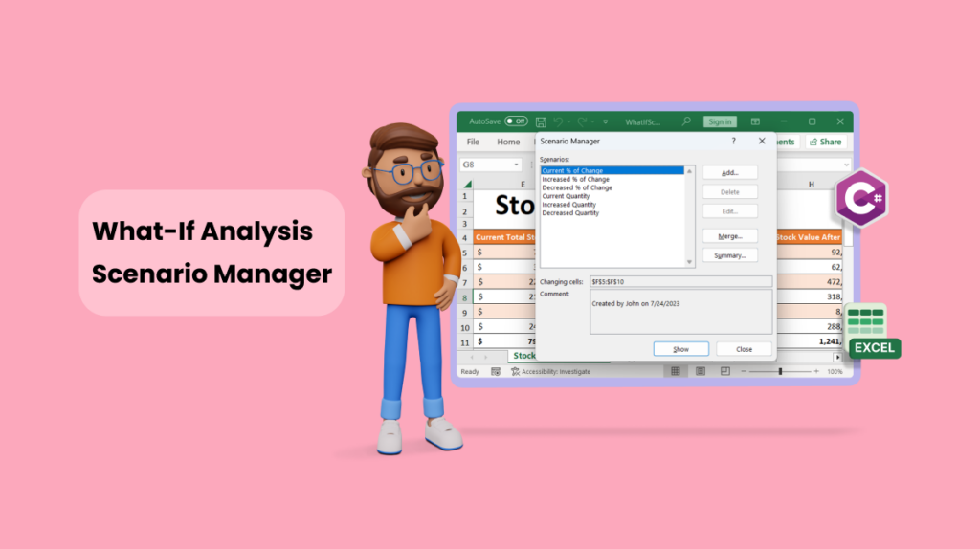980x549 pixels.
Task: Click horizontal scrollbar right arrow
Action: click(x=837, y=357)
